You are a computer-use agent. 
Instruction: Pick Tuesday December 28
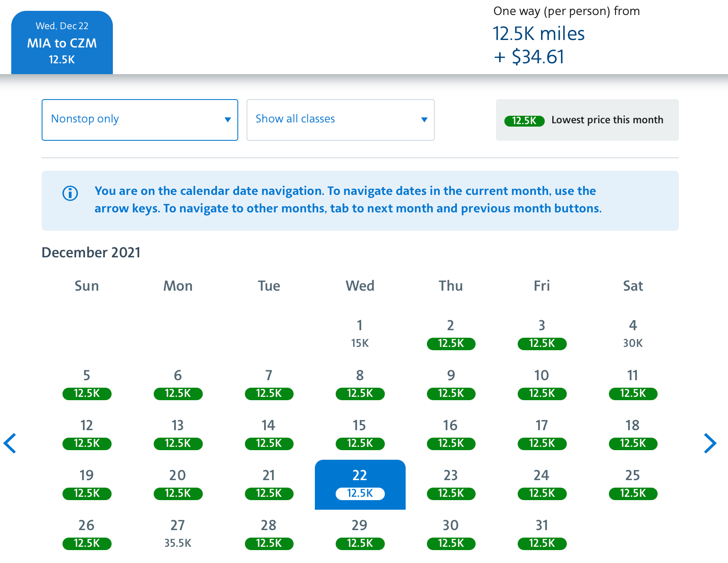(269, 534)
